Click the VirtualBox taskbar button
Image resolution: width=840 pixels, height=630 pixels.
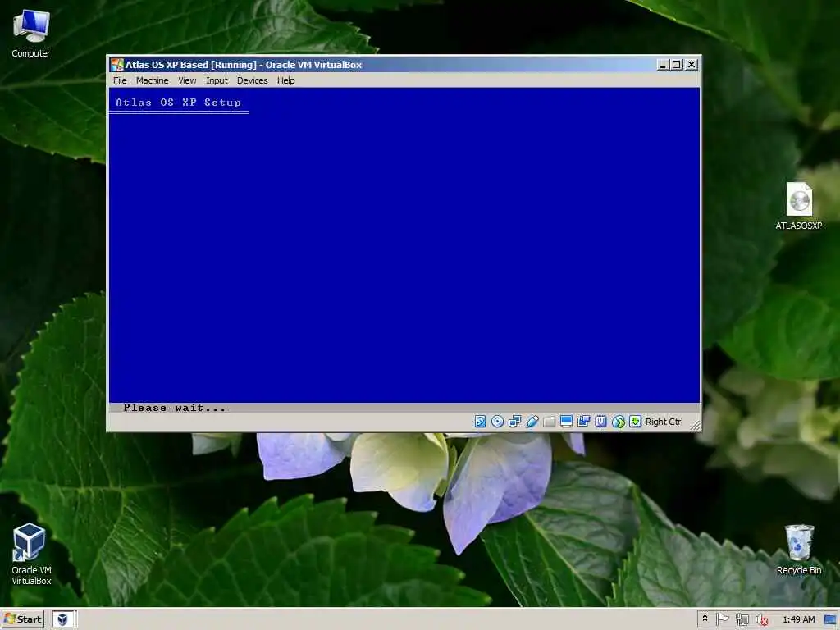tap(64, 619)
